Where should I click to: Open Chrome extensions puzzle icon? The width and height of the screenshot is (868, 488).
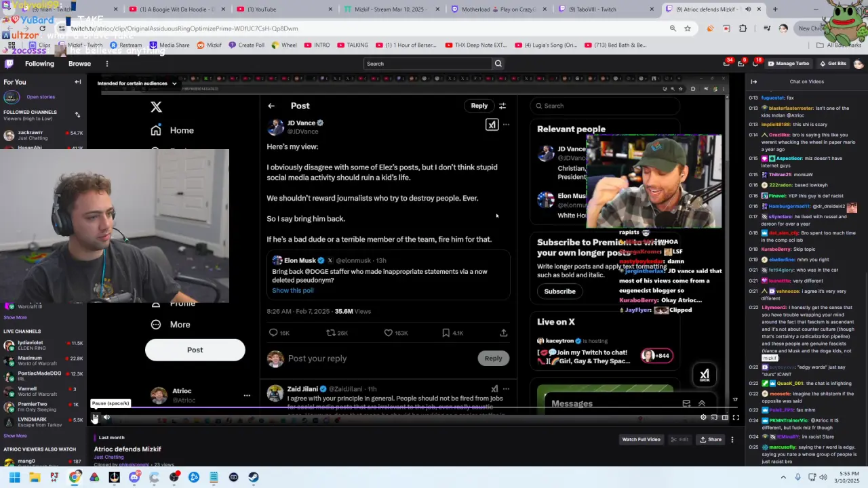point(743,28)
